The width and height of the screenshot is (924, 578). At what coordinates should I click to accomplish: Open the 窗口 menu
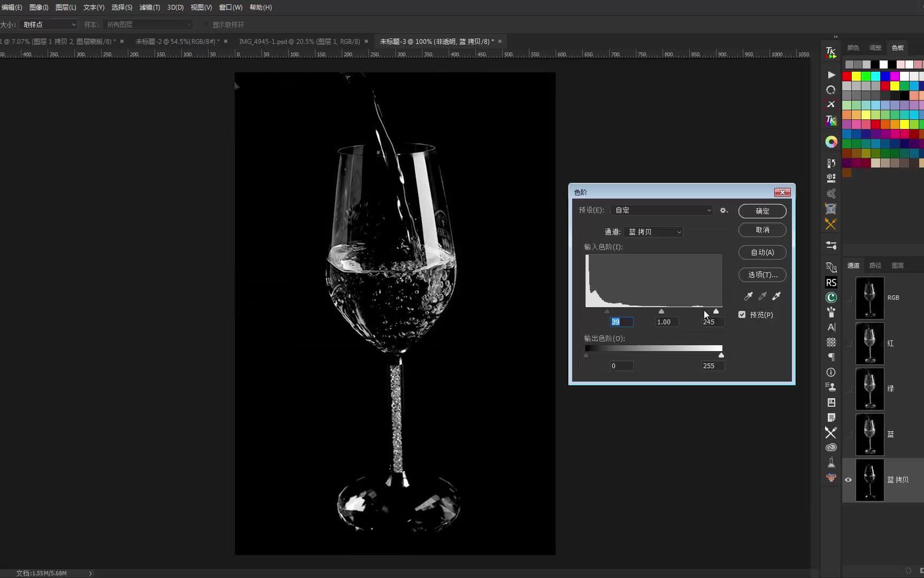coord(230,7)
